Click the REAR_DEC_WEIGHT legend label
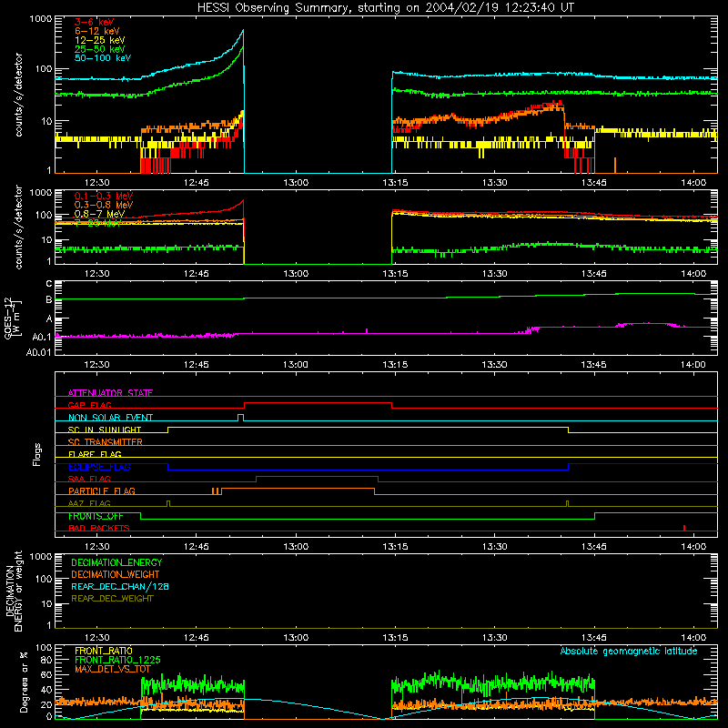 (x=112, y=599)
